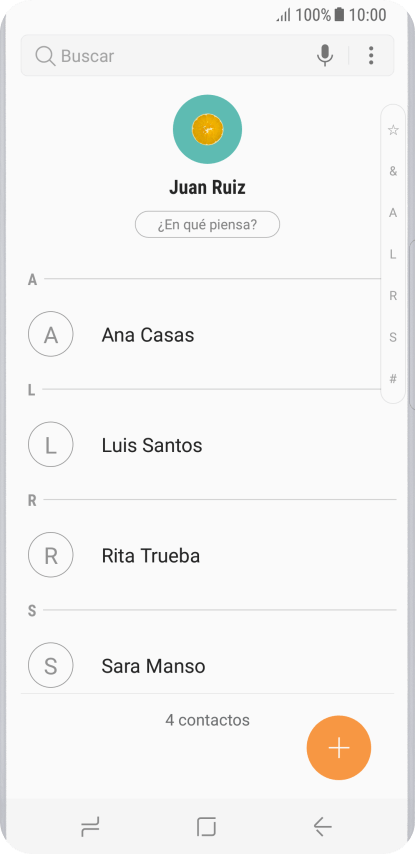Jump to letter R in side index

393,296
